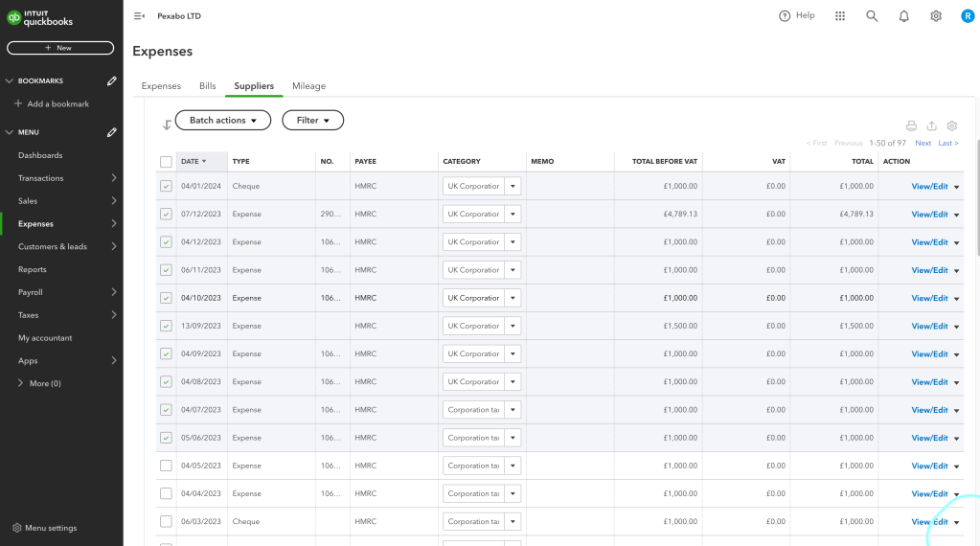The width and height of the screenshot is (980, 546).
Task: Switch to the Bills tab
Action: 208,86
